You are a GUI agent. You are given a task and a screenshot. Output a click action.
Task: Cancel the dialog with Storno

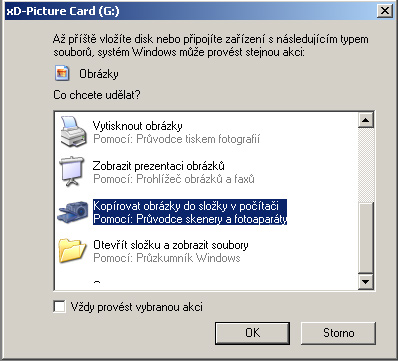tap(338, 333)
